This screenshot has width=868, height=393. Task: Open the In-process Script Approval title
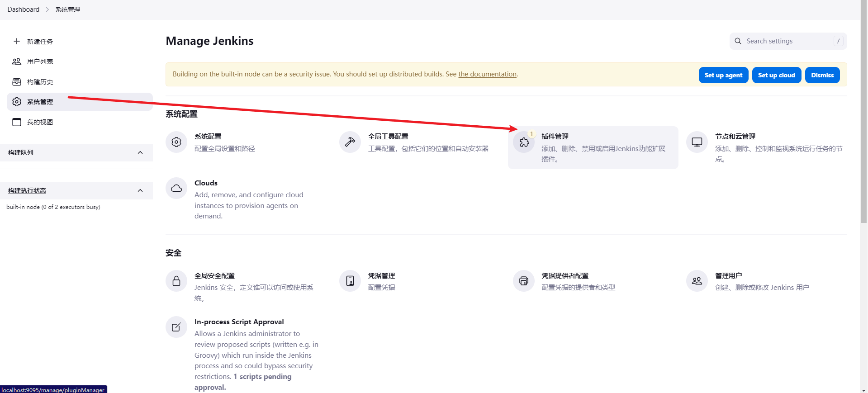click(x=239, y=322)
